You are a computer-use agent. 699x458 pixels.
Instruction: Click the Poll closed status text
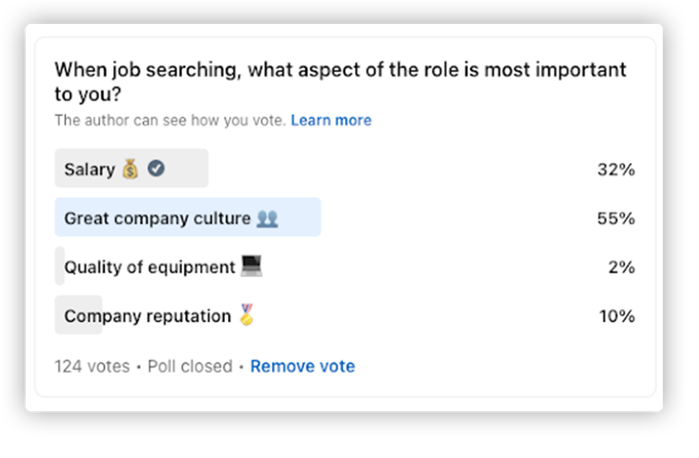[x=190, y=366]
